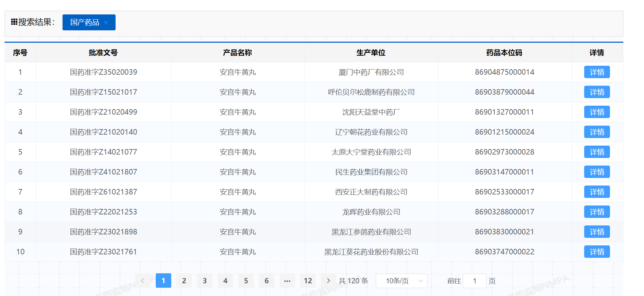
Task: Open 详情 for 厦门中药厂有限公司 row
Action: pos(597,72)
